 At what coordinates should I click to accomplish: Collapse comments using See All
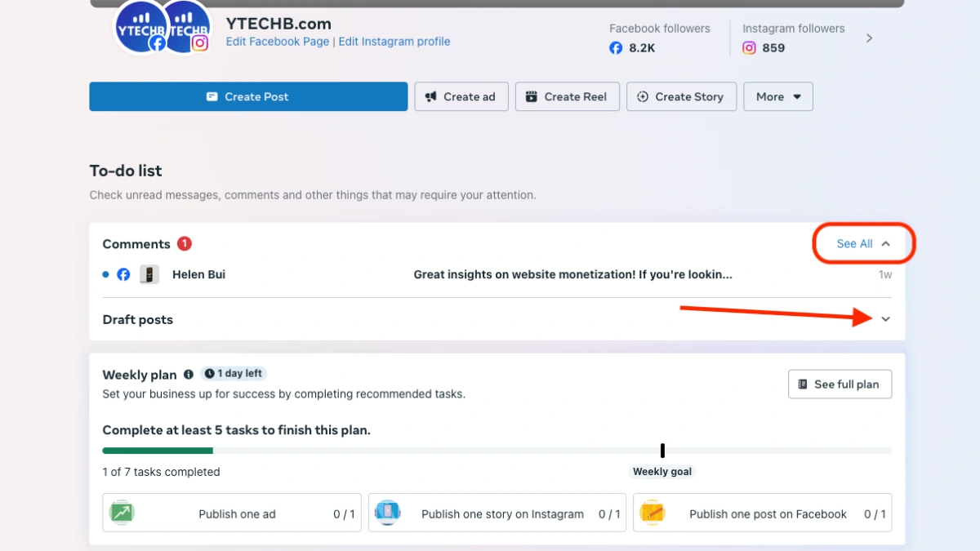click(863, 244)
